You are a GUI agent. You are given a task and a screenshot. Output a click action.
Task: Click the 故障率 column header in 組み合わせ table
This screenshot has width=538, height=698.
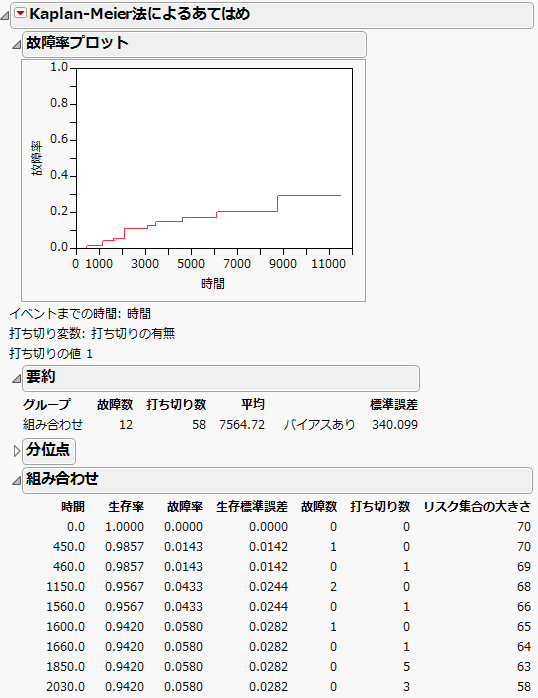(185, 506)
